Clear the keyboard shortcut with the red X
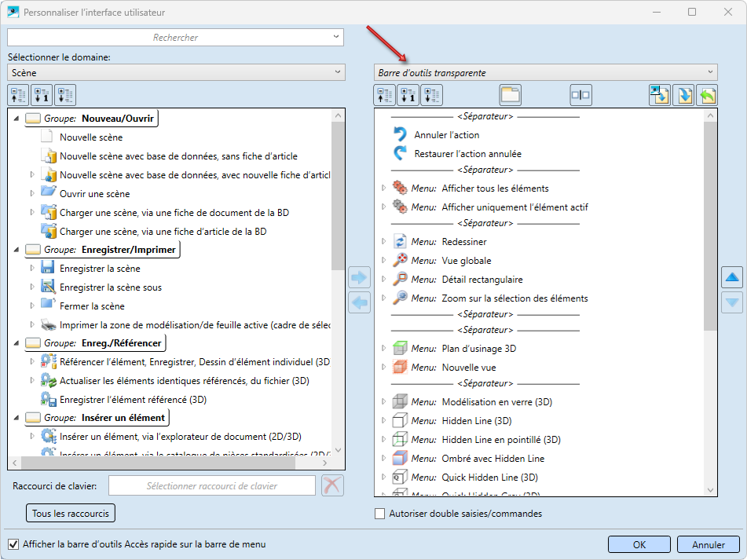Screen dimensions: 747x560 point(332,485)
